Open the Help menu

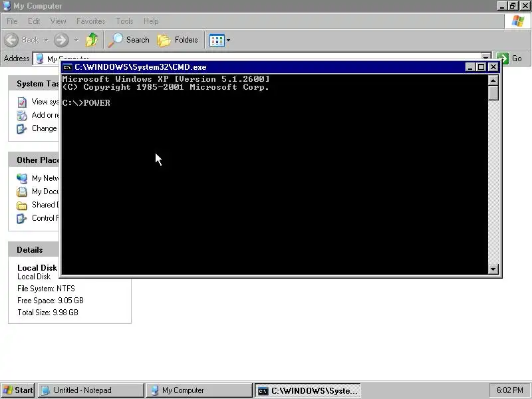151,21
